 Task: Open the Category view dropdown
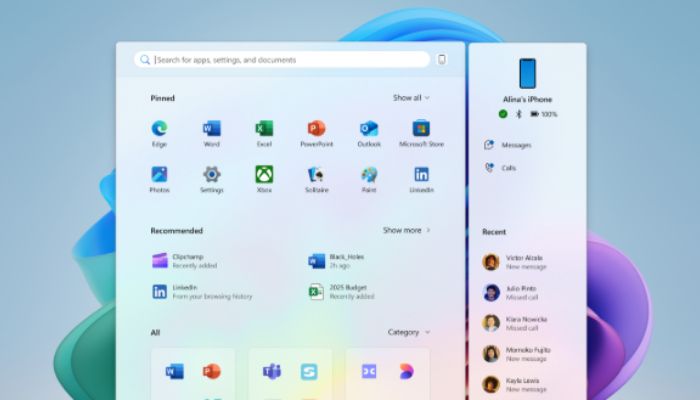[x=409, y=332]
